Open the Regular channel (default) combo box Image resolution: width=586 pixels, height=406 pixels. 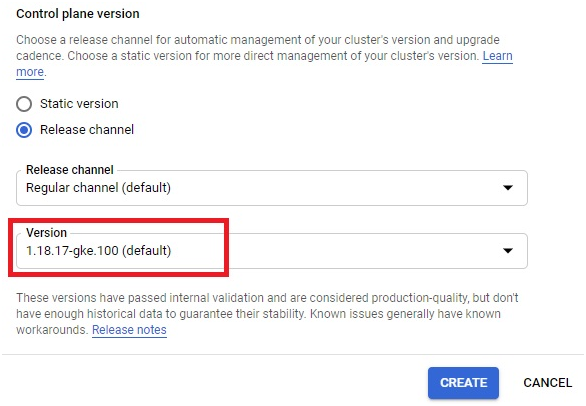point(272,188)
